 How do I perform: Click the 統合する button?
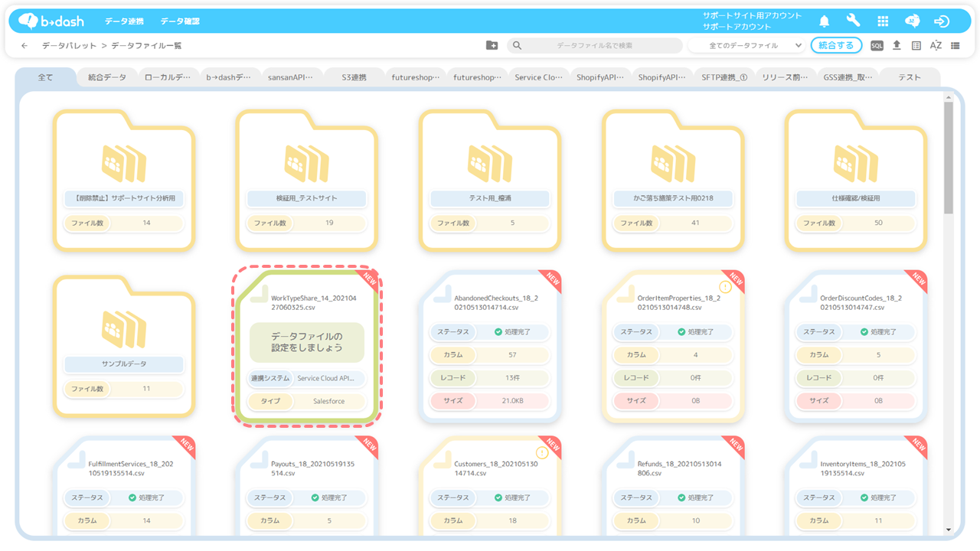pyautogui.click(x=836, y=46)
